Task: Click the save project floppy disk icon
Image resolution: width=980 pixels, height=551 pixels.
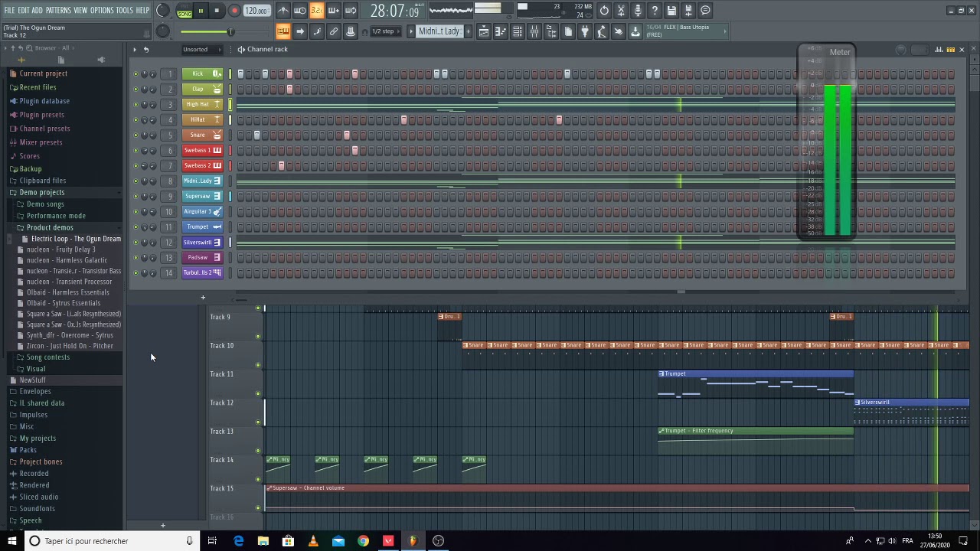Action: coord(671,11)
